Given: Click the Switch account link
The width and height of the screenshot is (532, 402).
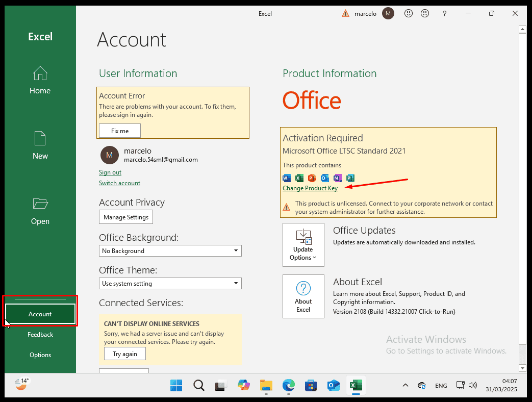Looking at the screenshot, I should [x=119, y=183].
